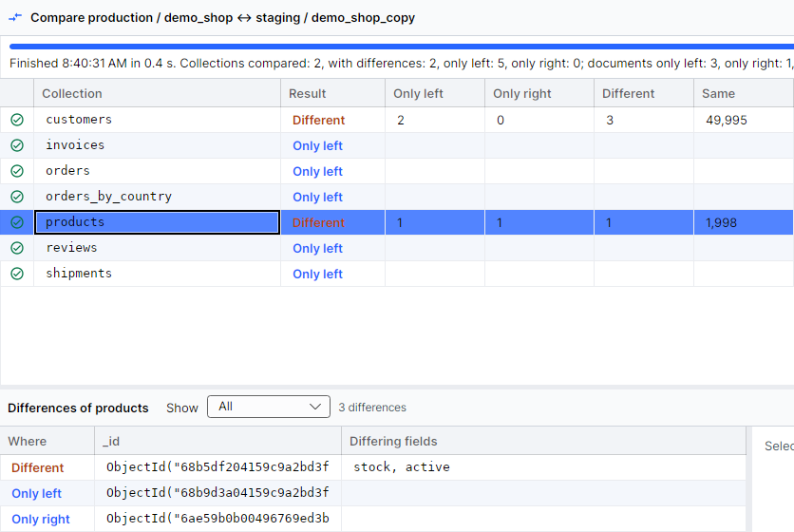Select the shipments collection name
The width and height of the screenshot is (794, 532).
(79, 274)
